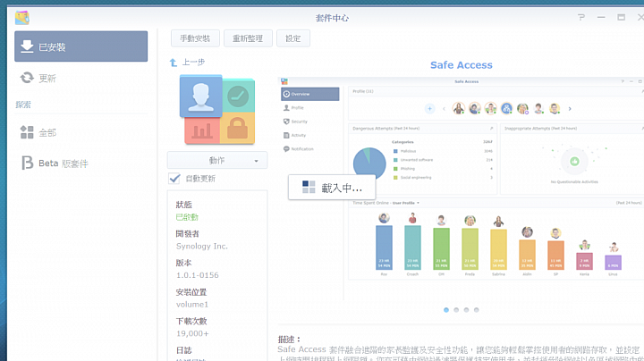The width and height of the screenshot is (644, 361).
Task: Click the 載入中 loading indicator
Action: point(332,188)
